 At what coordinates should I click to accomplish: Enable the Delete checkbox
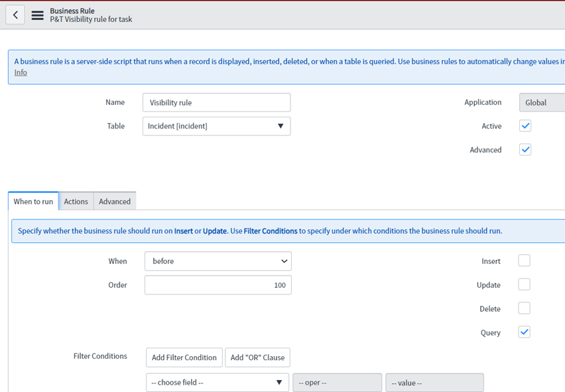click(x=524, y=308)
